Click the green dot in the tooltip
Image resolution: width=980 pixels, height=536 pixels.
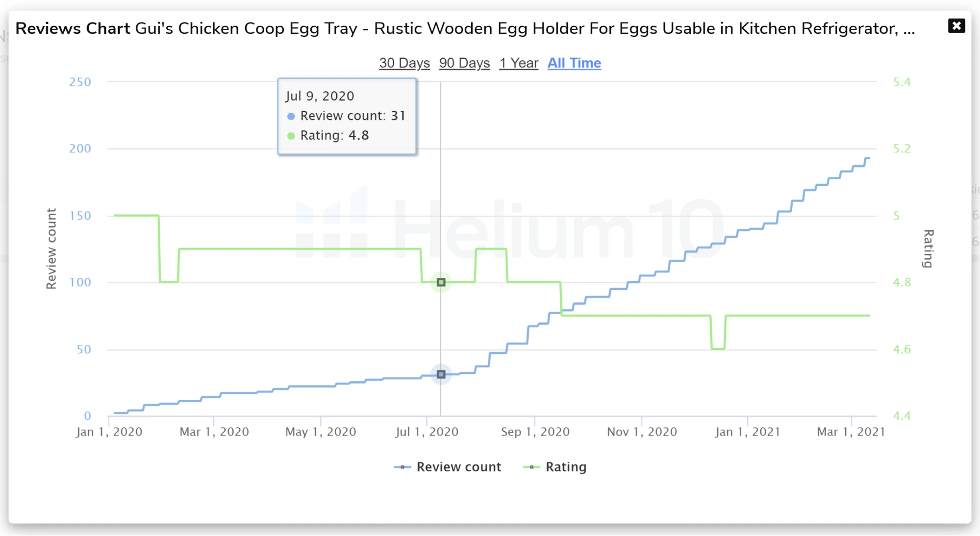pyautogui.click(x=291, y=136)
